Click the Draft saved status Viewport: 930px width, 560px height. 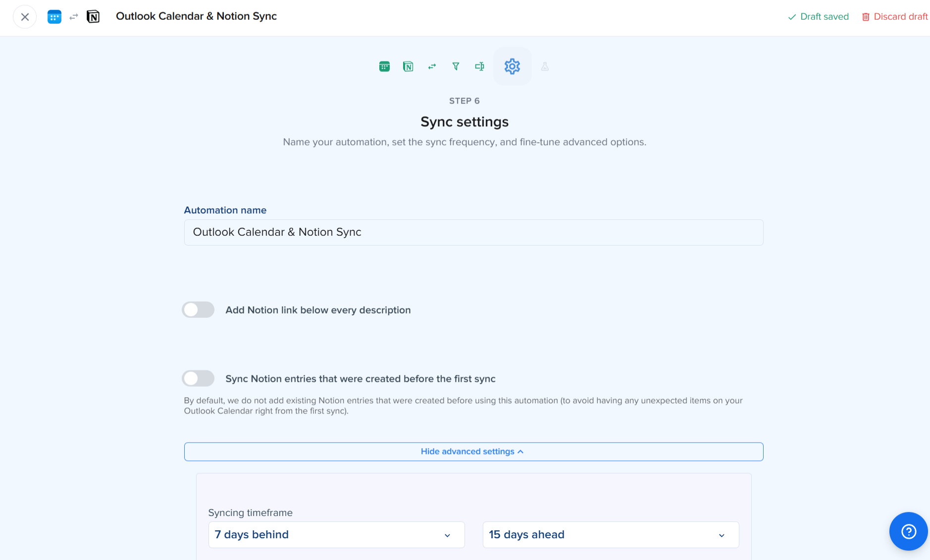818,17
